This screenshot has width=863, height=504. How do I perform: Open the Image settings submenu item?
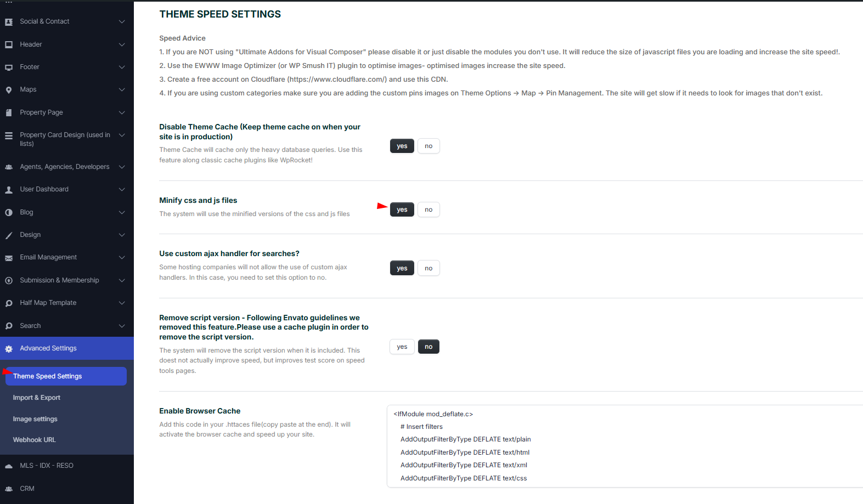click(x=35, y=419)
